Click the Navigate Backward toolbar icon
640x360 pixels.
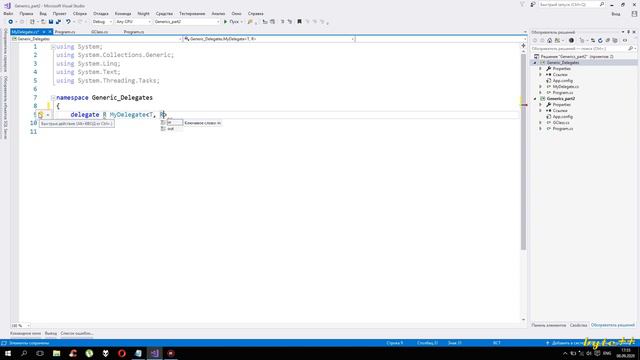coord(11,22)
